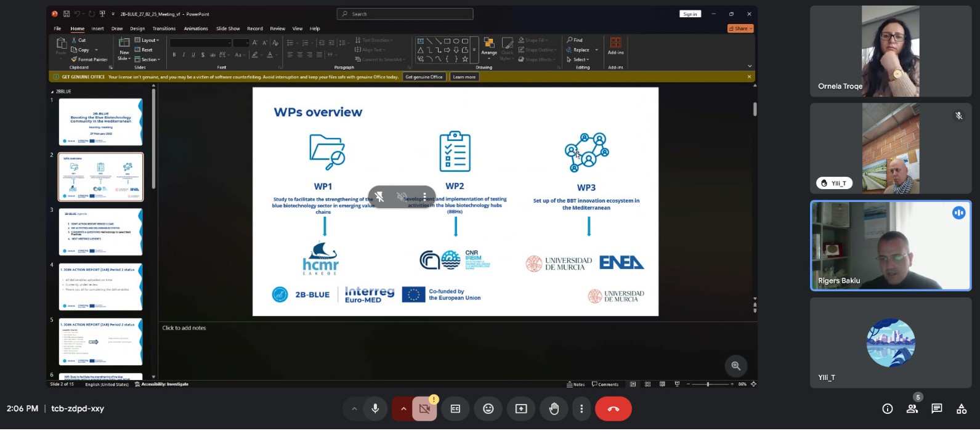Viewport: 980px width, 436px height.
Task: Raise your hand
Action: tap(554, 409)
